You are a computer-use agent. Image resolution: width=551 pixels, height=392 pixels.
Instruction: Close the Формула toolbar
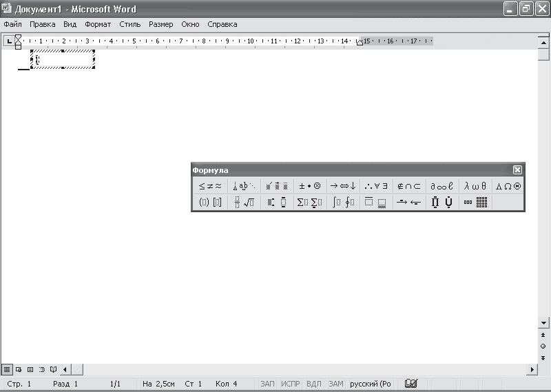click(517, 169)
